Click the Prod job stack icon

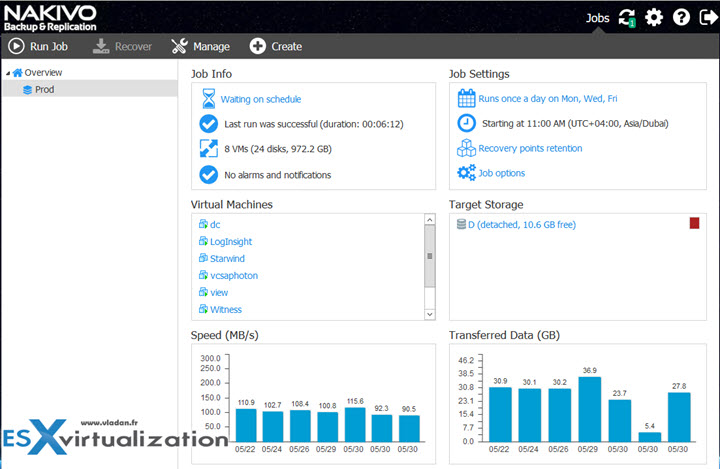(28, 90)
